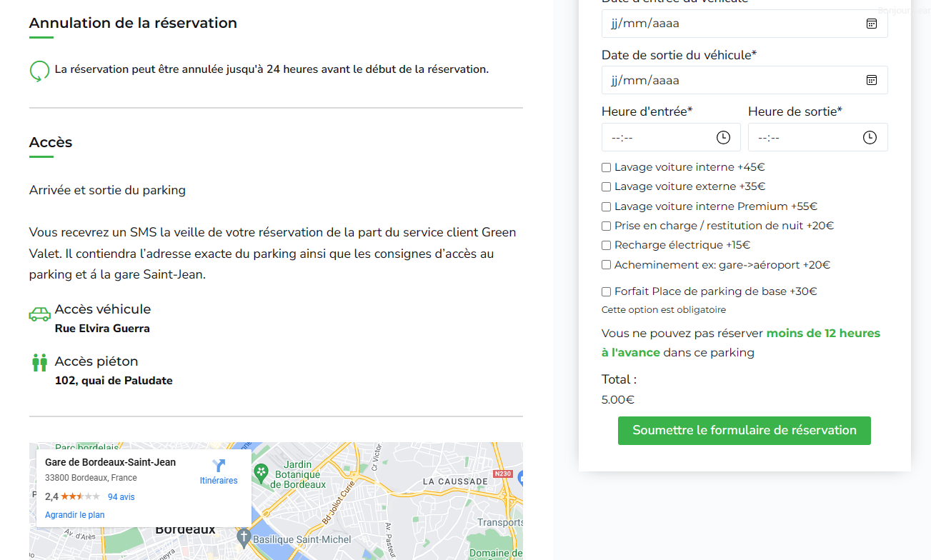Submit with Soumettre le formulaire de réservation

744,431
